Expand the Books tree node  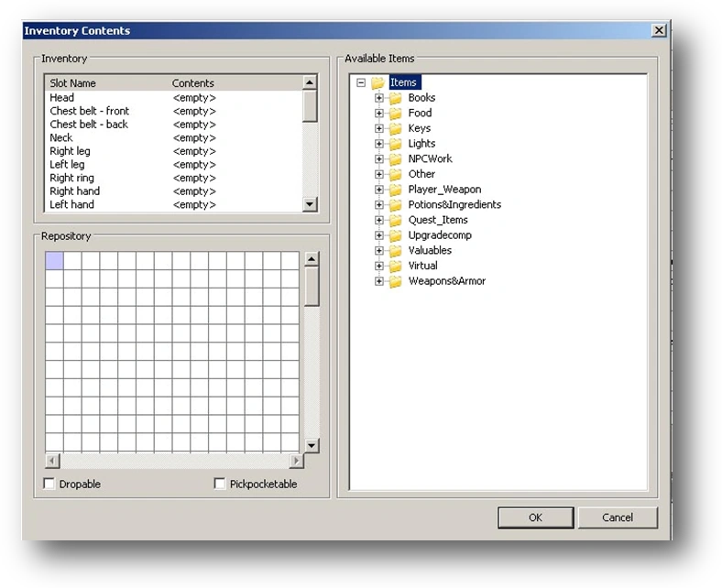379,98
